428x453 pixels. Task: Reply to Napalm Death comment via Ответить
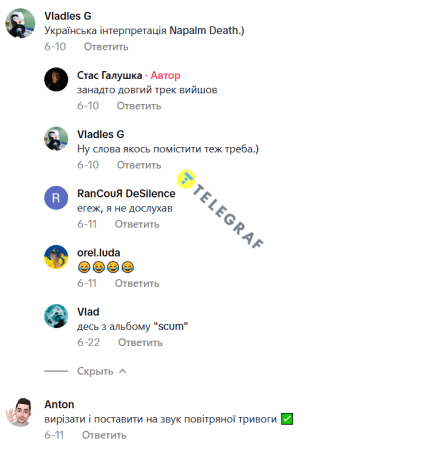pos(106,46)
